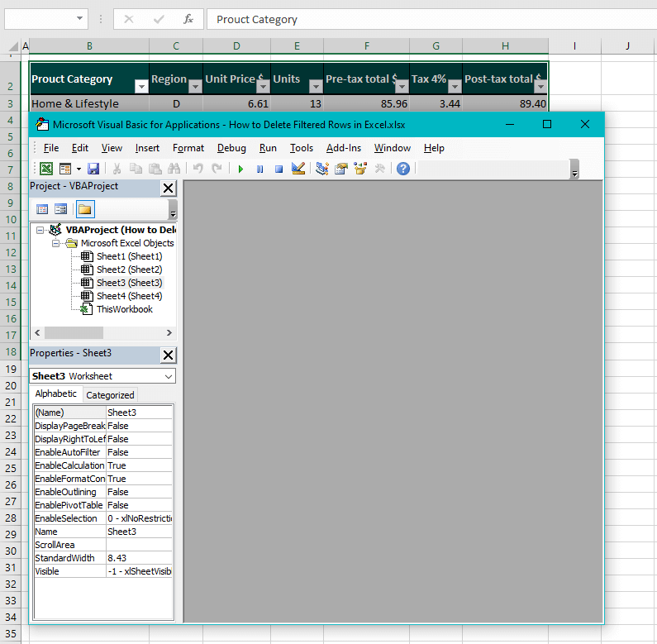Screen dimensions: 657x644
Task: Open the View menu
Action: [112, 148]
